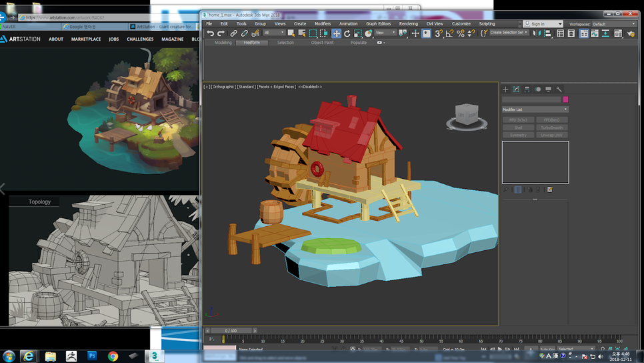Open the selection filter All dropdown

274,33
